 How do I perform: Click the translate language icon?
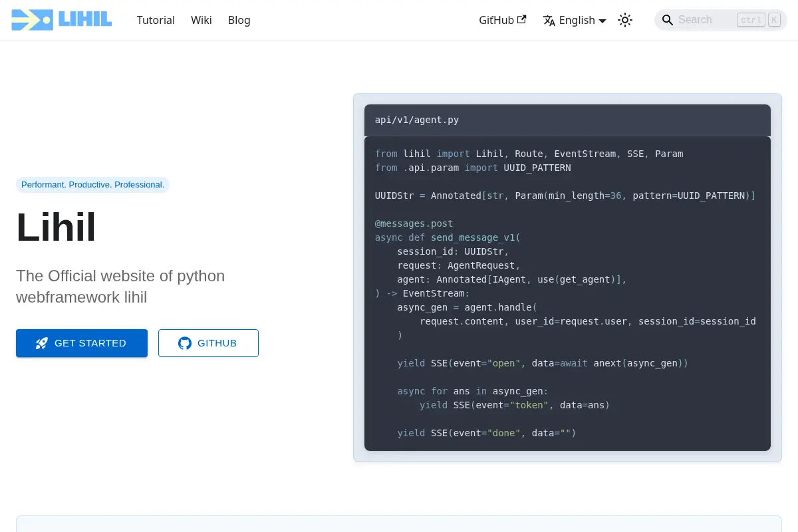549,21
